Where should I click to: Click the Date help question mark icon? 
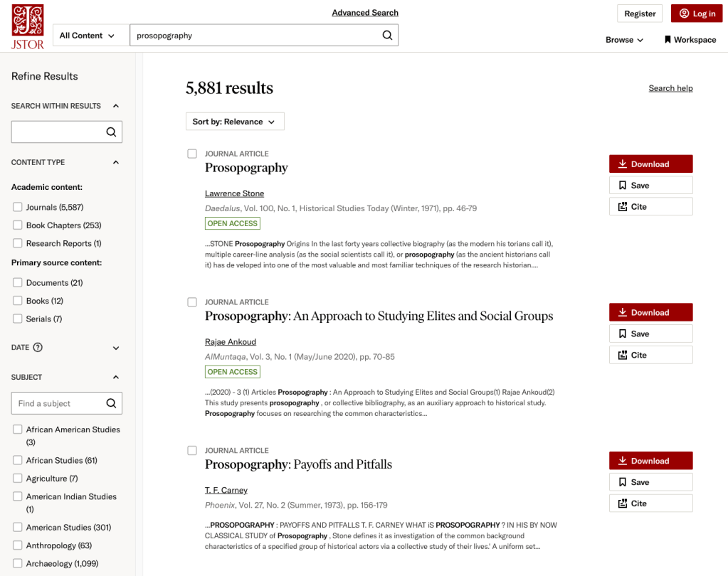[38, 348]
